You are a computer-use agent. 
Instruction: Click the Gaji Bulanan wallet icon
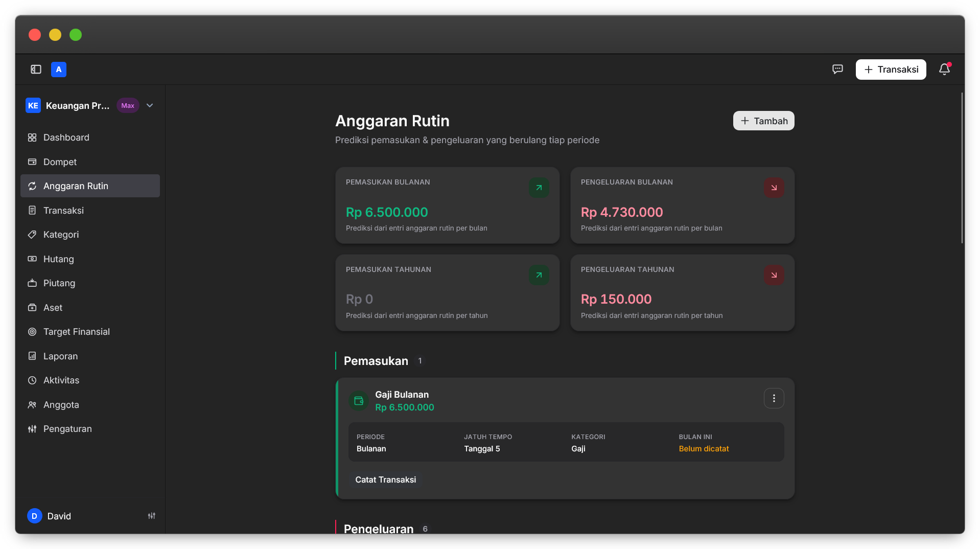click(359, 401)
